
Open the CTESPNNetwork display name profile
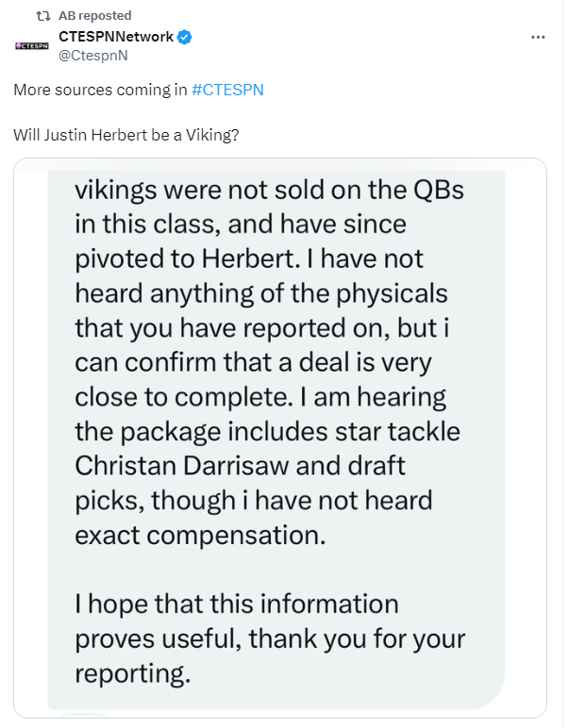pyautogui.click(x=116, y=37)
